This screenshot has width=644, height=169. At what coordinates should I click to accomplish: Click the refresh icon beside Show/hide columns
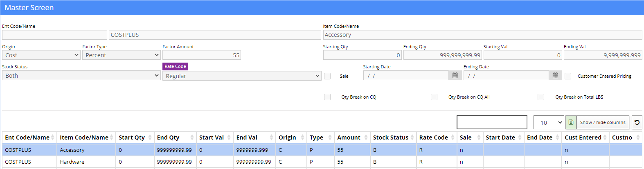(x=637, y=122)
